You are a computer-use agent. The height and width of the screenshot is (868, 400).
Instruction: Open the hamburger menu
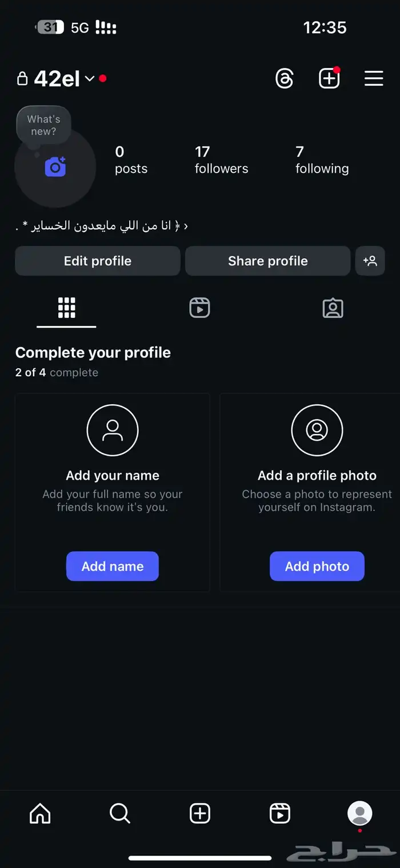tap(374, 78)
